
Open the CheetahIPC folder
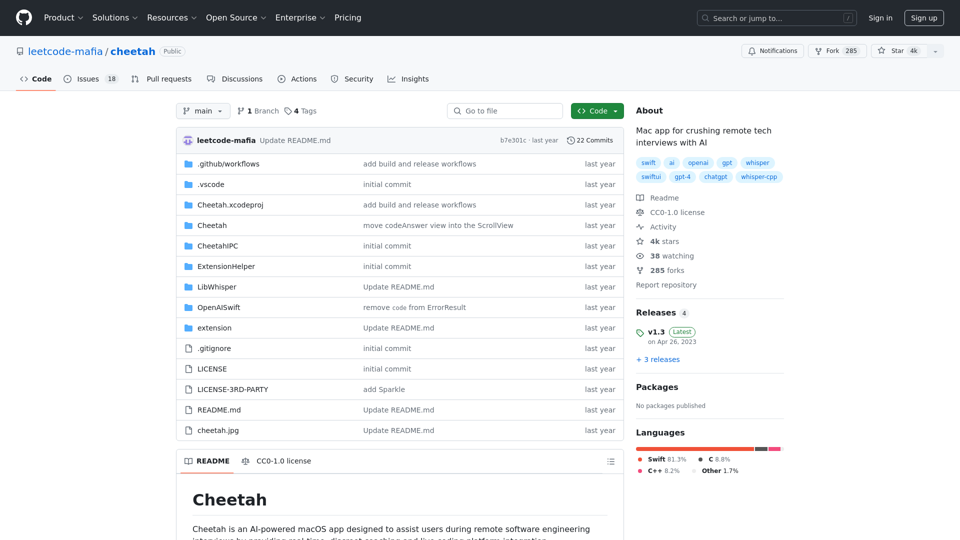pos(217,246)
